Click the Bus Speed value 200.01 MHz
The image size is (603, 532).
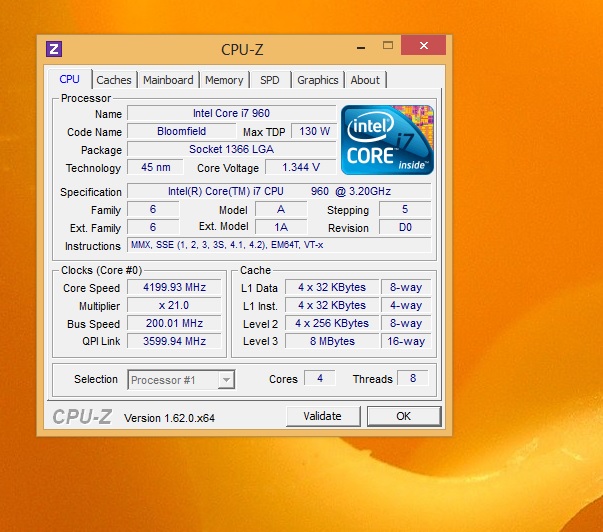175,323
